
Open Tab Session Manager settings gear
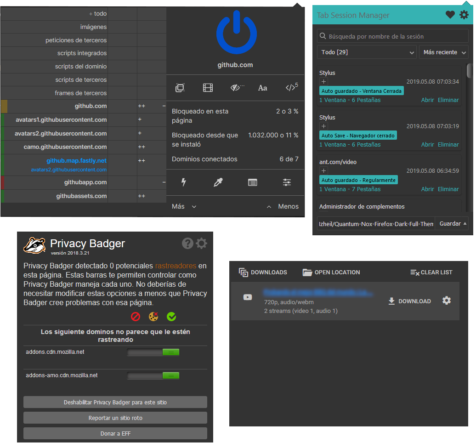click(464, 15)
